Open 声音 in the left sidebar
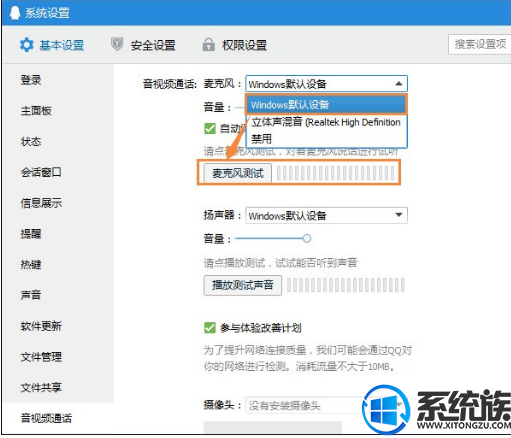The width and height of the screenshot is (511, 438). (31, 295)
